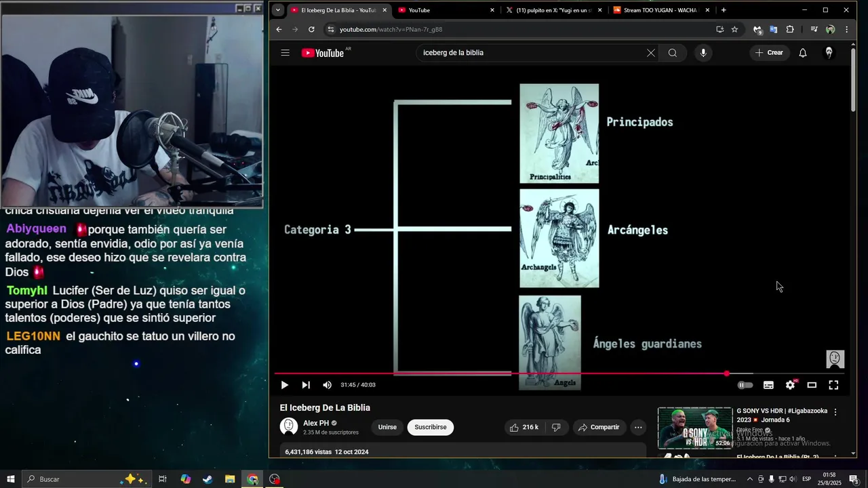Open Steam from the taskbar
868x488 pixels.
(208, 479)
